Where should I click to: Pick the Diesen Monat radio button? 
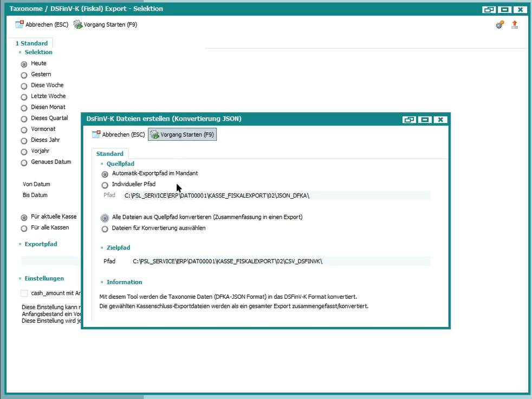[24, 108]
